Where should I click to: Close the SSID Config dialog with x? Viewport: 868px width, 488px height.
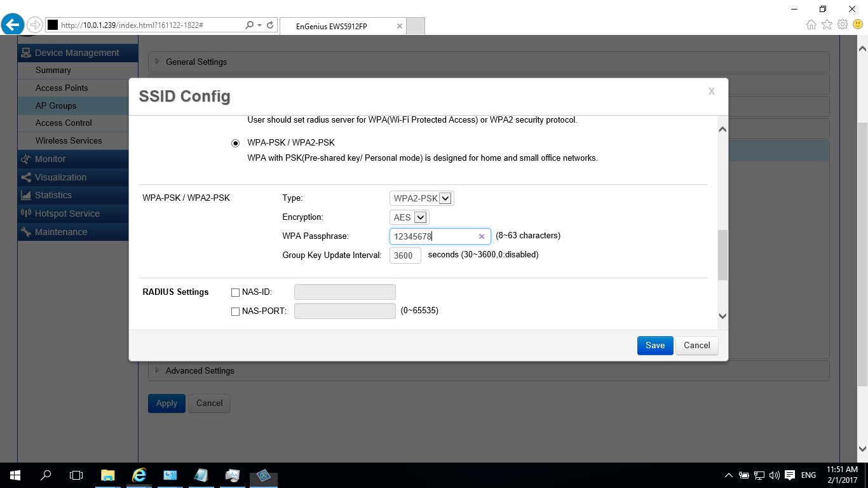[x=712, y=91]
